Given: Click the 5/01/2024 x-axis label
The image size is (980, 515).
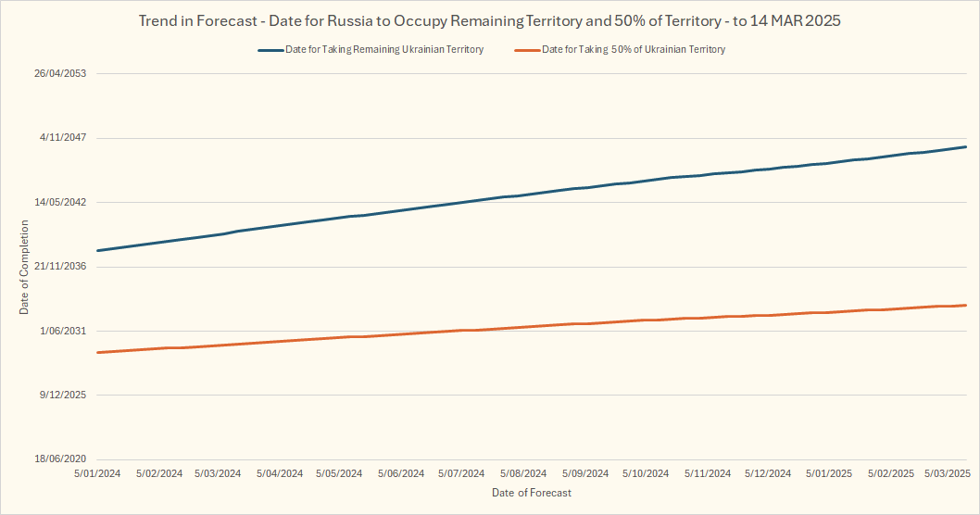Looking at the screenshot, I should [x=97, y=473].
